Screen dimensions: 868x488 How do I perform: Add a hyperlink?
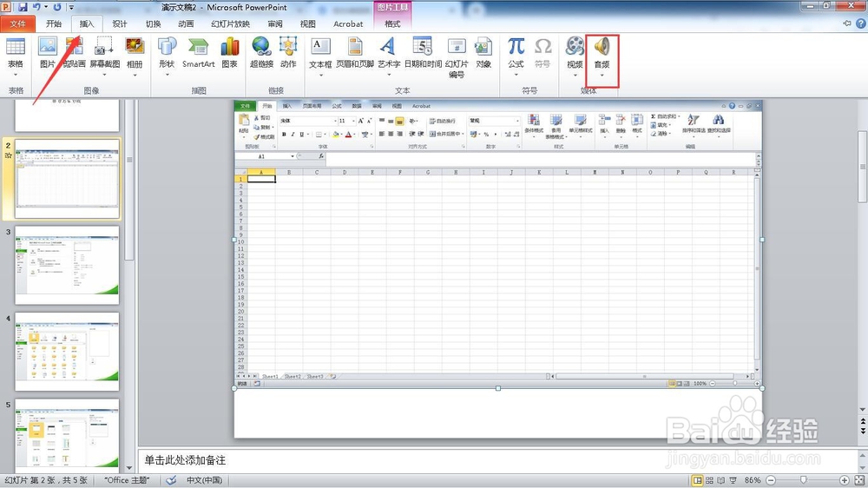tap(261, 53)
